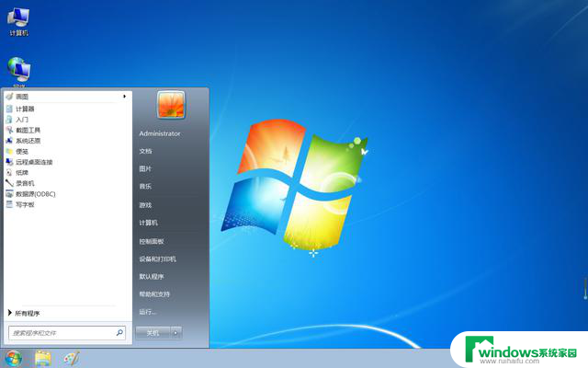Open 帮助和支持 (Help and Support)
588x368 pixels.
click(x=154, y=294)
